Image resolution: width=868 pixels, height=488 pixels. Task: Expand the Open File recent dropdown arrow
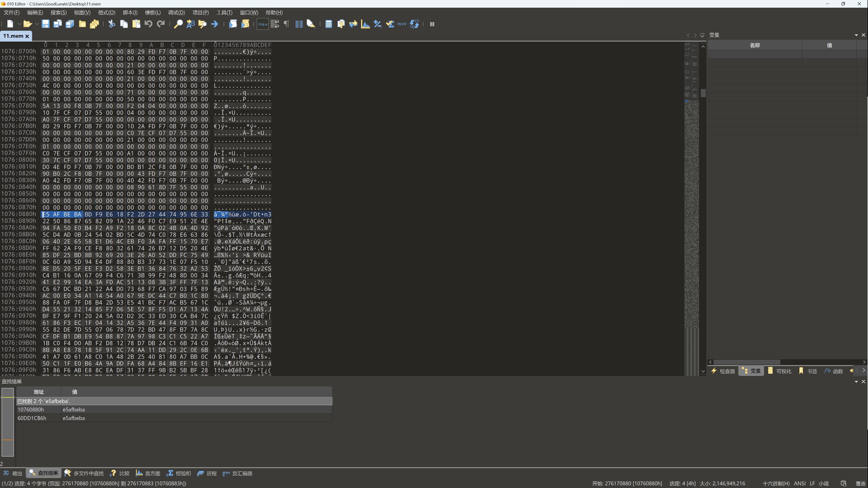tap(37, 24)
